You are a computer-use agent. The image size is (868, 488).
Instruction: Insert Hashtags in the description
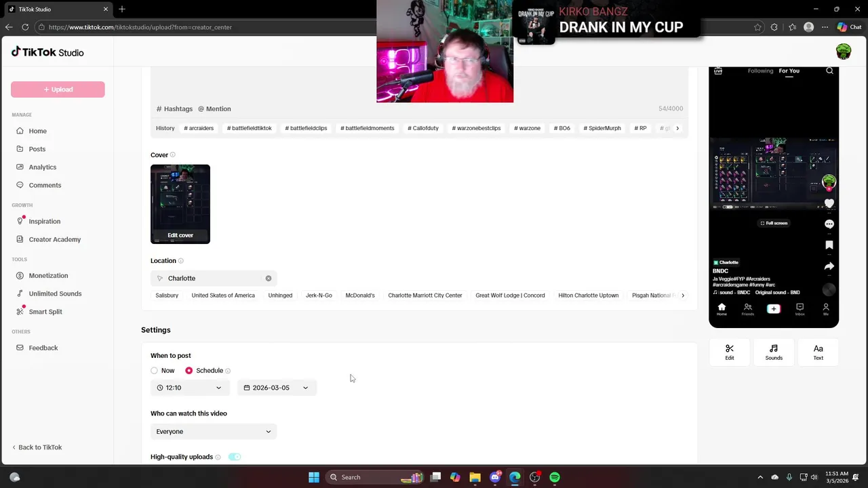click(x=174, y=109)
